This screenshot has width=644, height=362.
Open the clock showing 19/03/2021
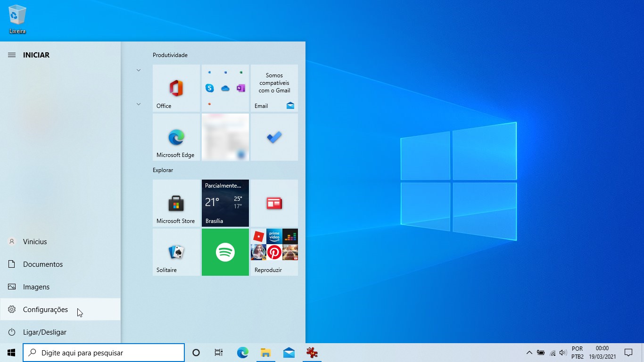602,353
